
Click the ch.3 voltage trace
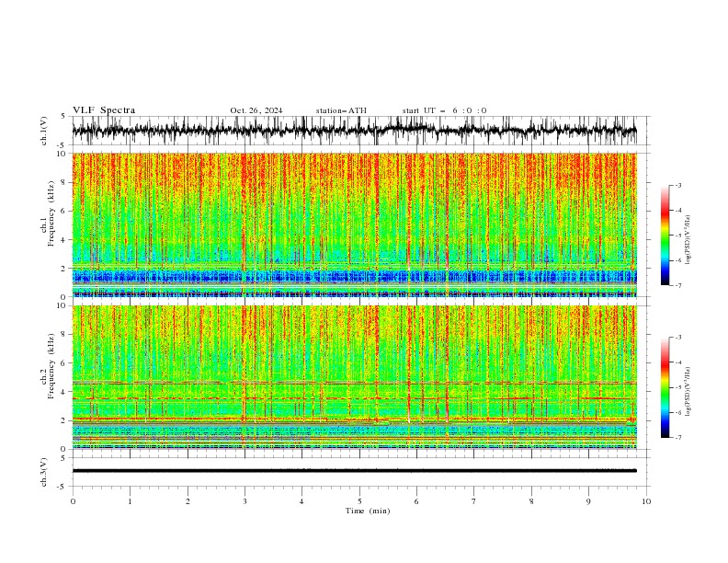pyautogui.click(x=354, y=471)
